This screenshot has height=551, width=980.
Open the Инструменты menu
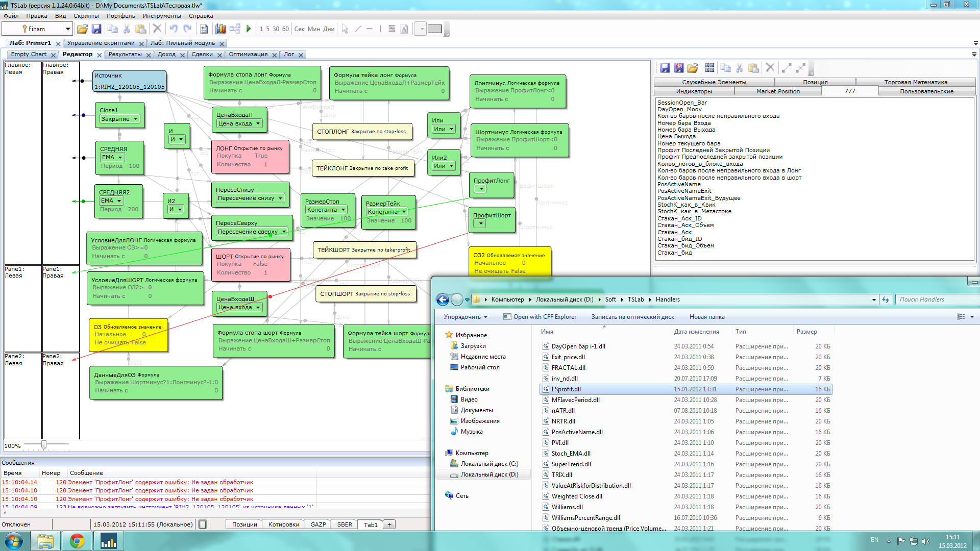pyautogui.click(x=161, y=16)
